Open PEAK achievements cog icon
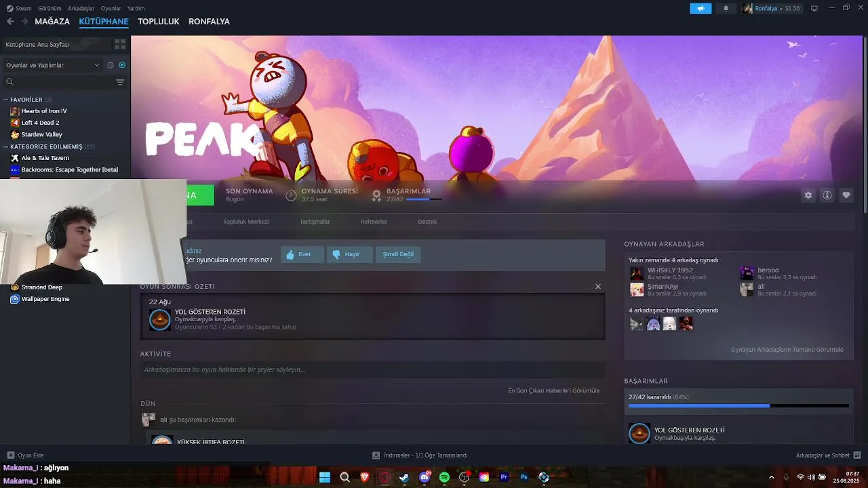The height and width of the screenshot is (488, 868). pyautogui.click(x=377, y=195)
